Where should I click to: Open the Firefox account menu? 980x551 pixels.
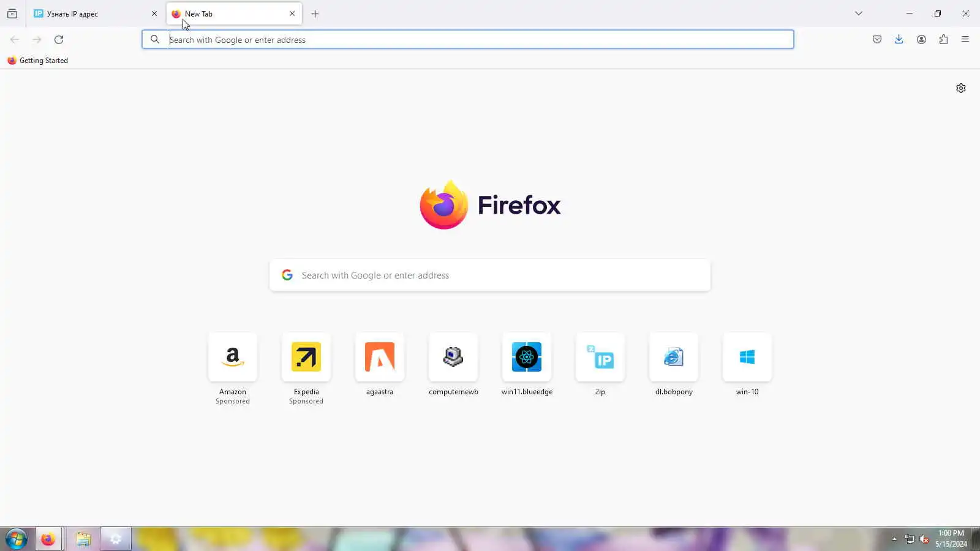(x=921, y=40)
